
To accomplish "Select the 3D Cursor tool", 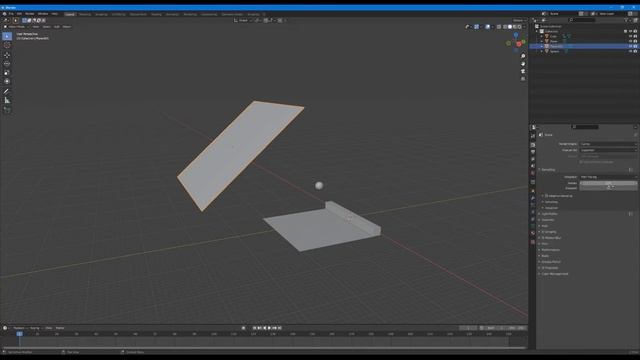I will point(7,45).
